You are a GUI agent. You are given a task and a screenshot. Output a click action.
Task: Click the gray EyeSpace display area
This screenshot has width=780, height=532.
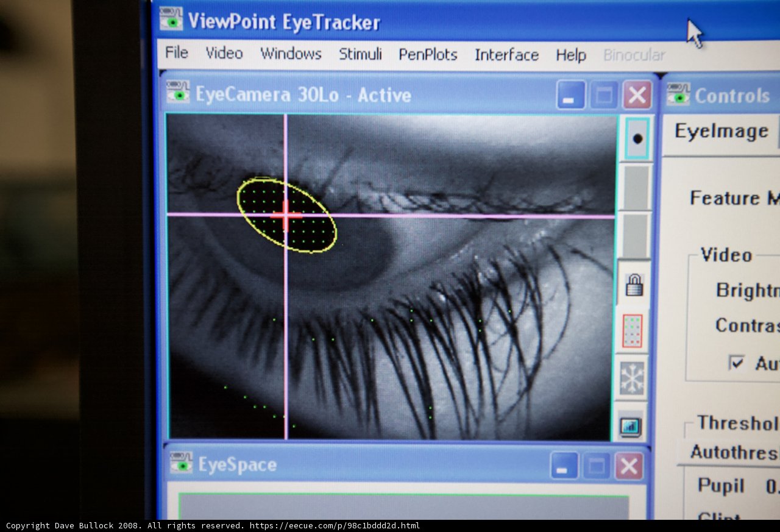click(403, 507)
